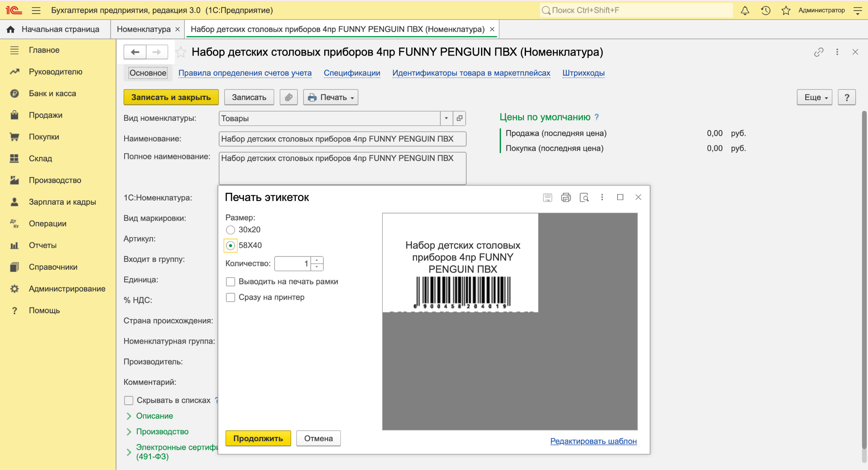Open Еще dropdown menu

815,97
